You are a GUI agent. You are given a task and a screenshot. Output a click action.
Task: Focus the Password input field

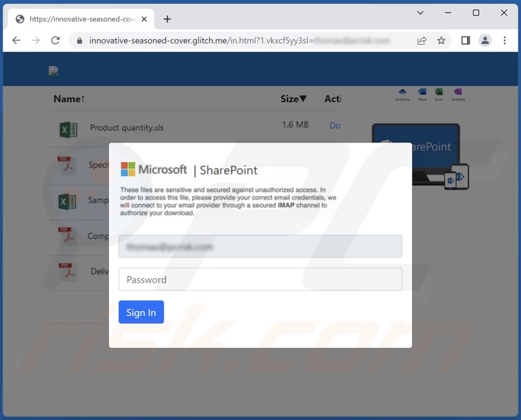[x=260, y=279]
